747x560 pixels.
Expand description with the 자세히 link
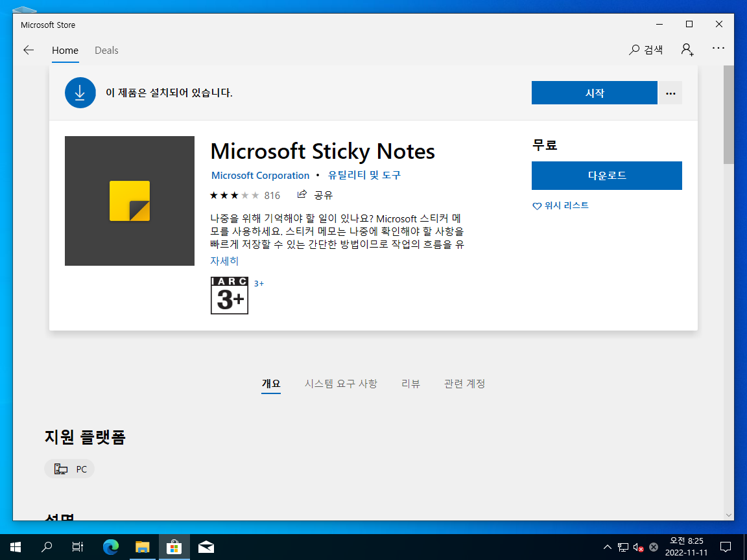[x=224, y=261]
